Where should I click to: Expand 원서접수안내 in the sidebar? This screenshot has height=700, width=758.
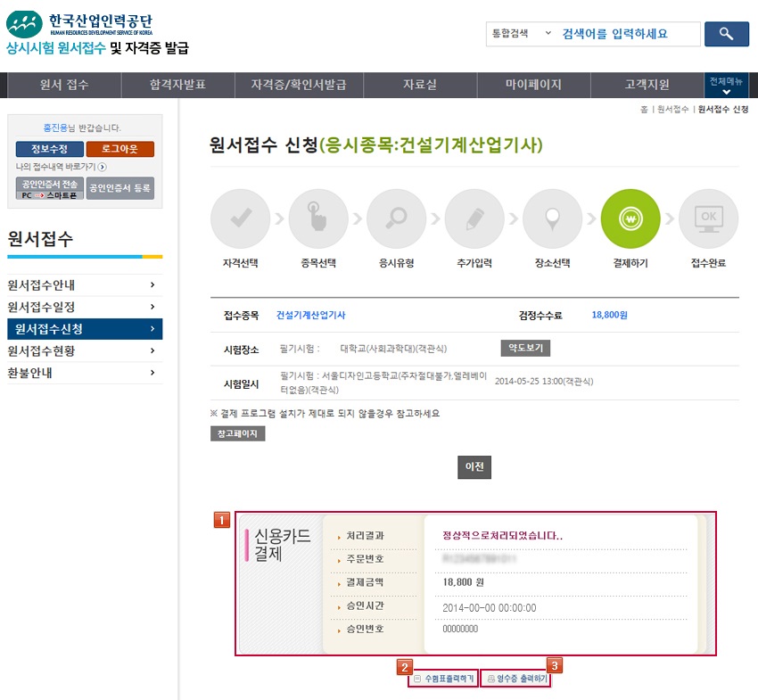tap(84, 285)
